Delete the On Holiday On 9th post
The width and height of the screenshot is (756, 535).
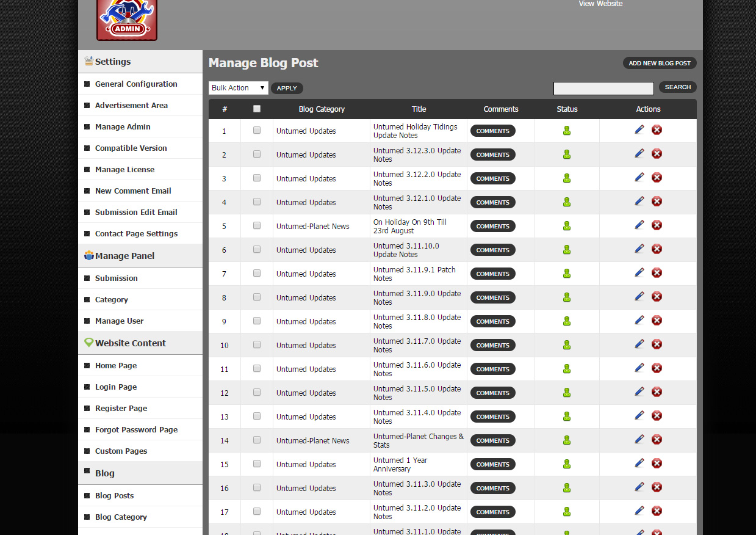point(657,225)
